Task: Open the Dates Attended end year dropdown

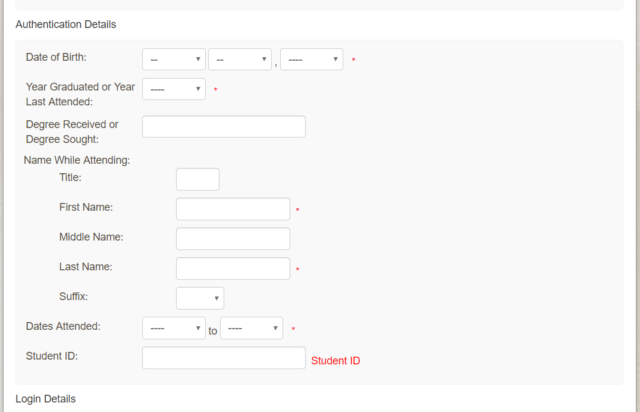Action: point(251,328)
